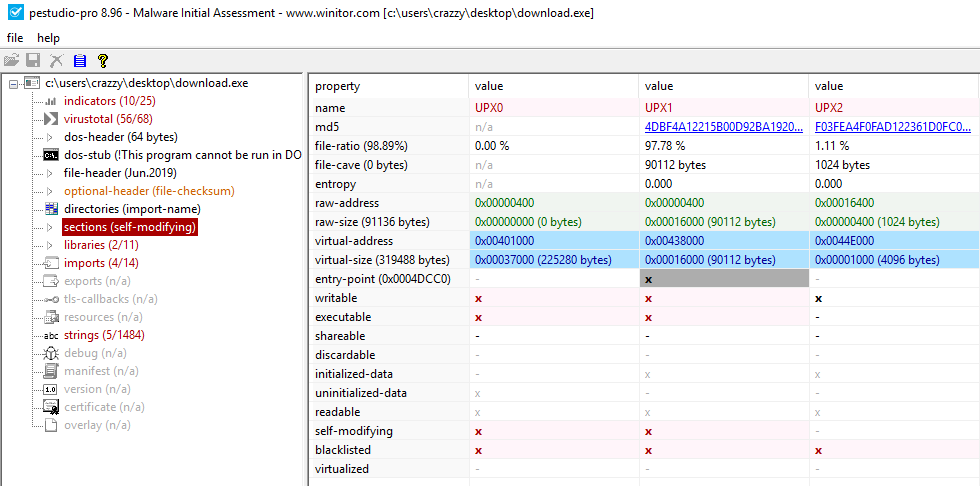980x486 pixels.
Task: Click the UPX1 section name cell
Action: (723, 107)
